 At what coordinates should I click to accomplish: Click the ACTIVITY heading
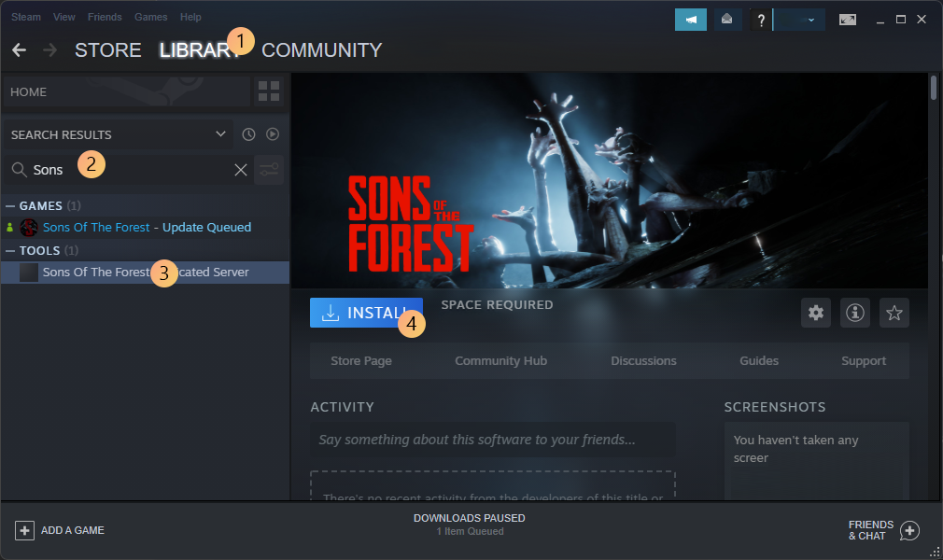point(343,407)
